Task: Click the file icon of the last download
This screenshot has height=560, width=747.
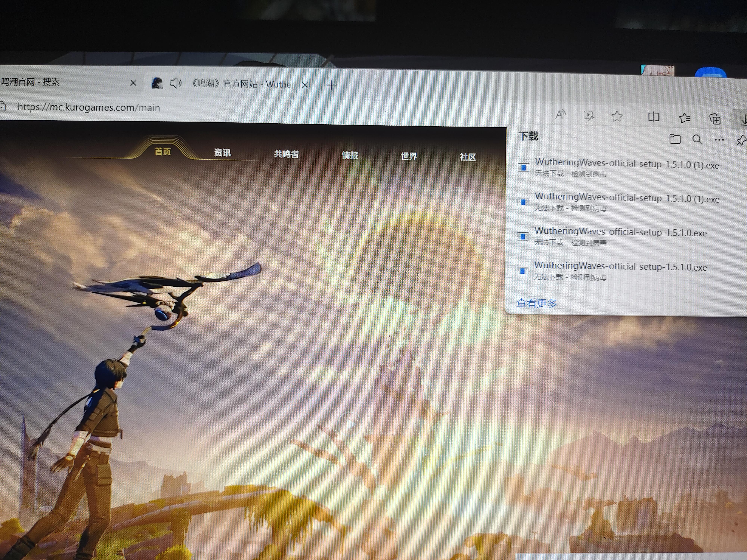Action: (522, 271)
